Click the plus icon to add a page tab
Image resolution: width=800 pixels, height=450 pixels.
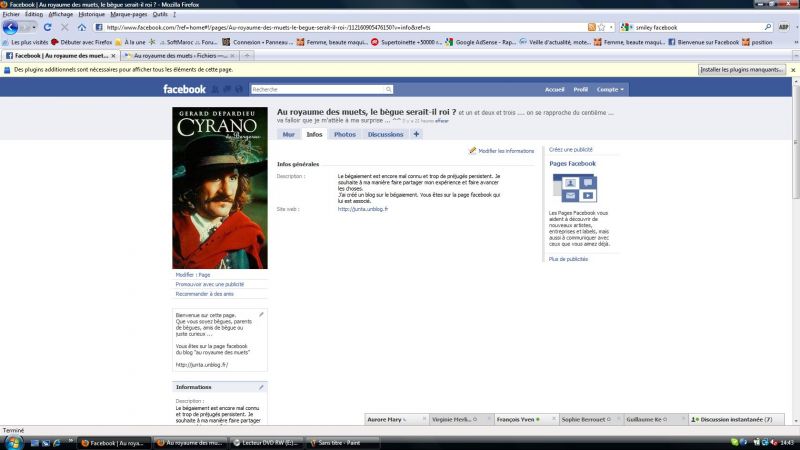[x=416, y=133]
